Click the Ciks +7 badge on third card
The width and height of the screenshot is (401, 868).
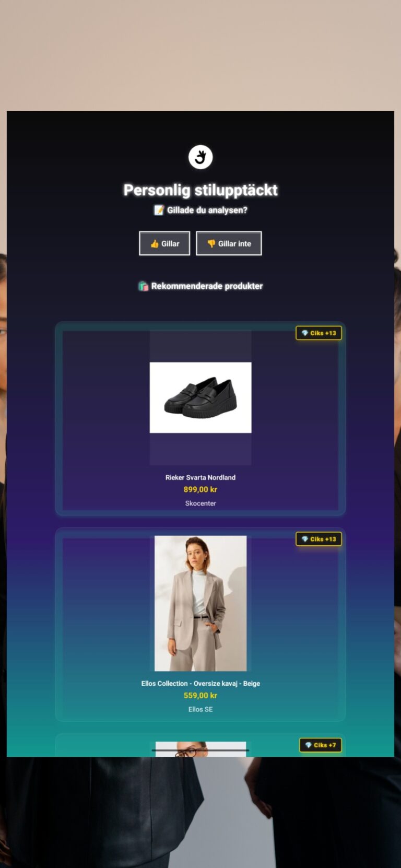pyautogui.click(x=321, y=745)
